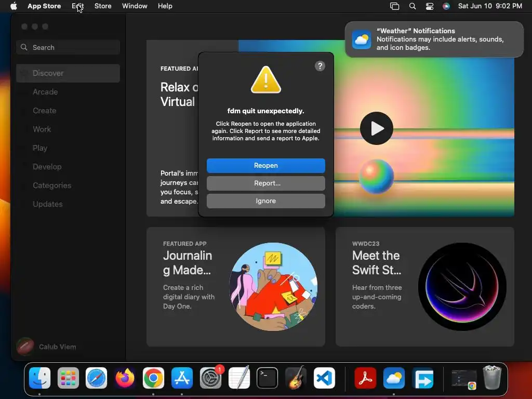Play the featured Portal video
The width and height of the screenshot is (532, 399).
[376, 128]
